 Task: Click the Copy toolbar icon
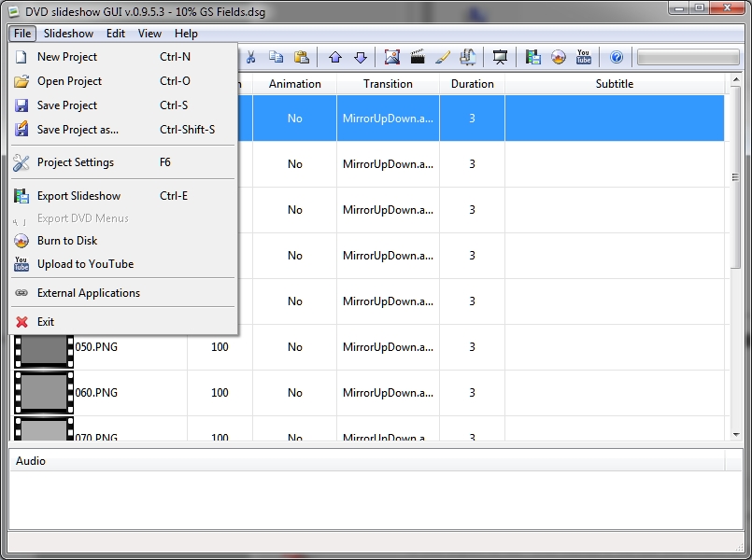point(276,57)
